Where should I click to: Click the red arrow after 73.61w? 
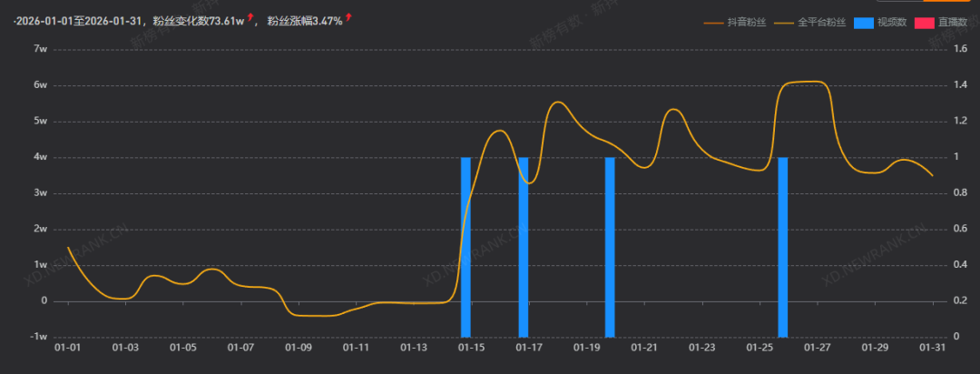[250, 17]
